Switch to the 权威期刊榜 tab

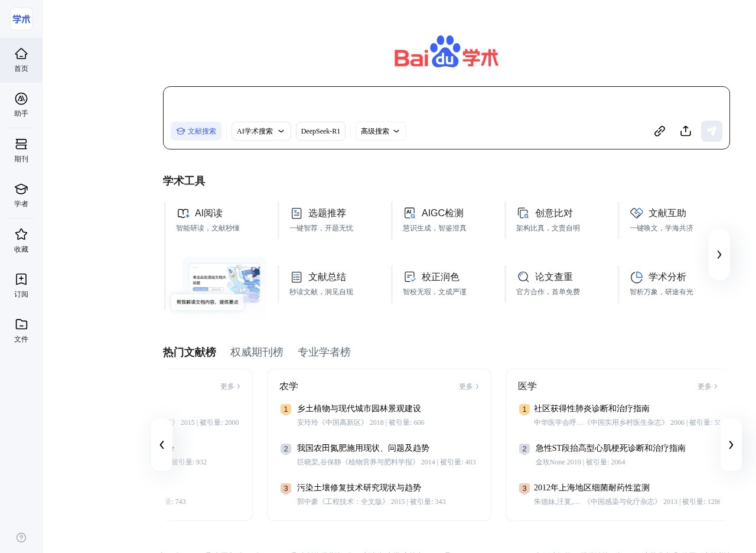click(x=257, y=352)
